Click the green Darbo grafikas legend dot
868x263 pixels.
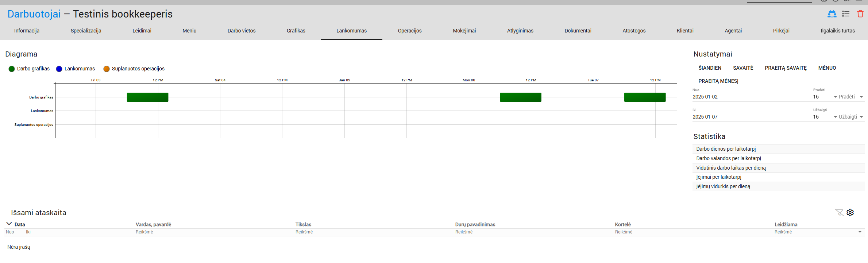point(12,69)
